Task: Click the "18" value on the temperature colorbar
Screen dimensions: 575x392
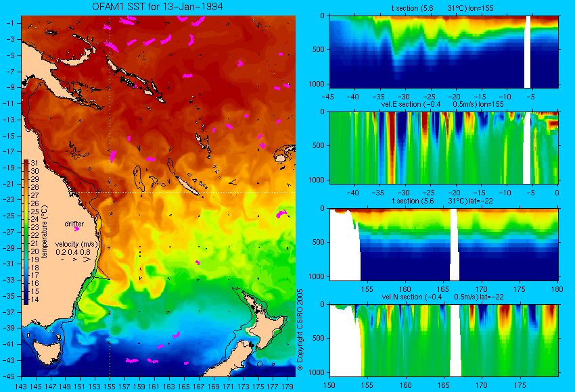Action: click(34, 268)
